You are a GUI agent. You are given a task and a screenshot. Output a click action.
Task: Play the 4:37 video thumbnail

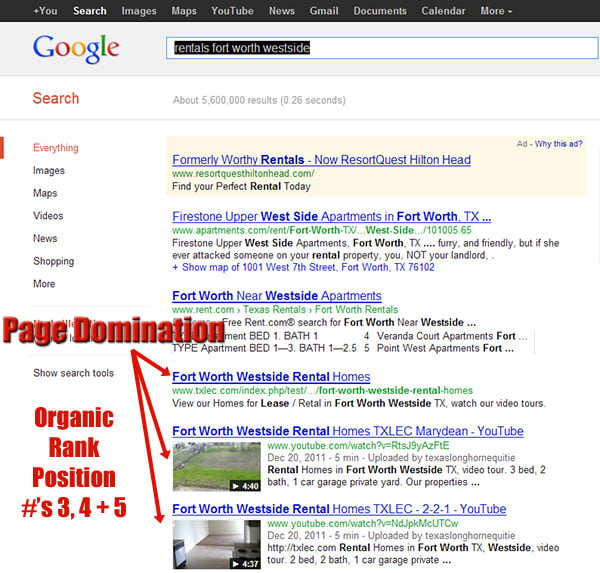217,544
